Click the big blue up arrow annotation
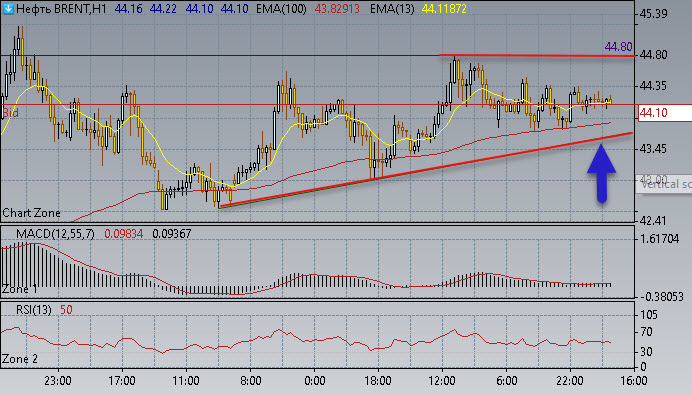 (602, 173)
